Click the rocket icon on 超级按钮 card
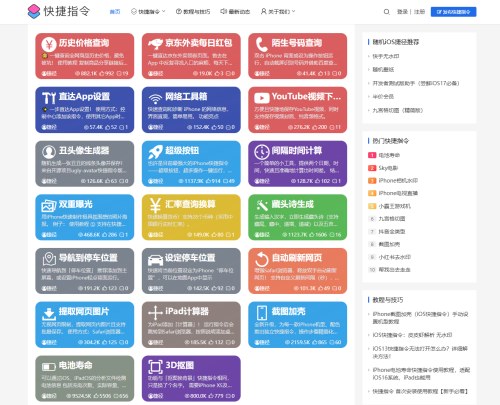 coord(155,152)
